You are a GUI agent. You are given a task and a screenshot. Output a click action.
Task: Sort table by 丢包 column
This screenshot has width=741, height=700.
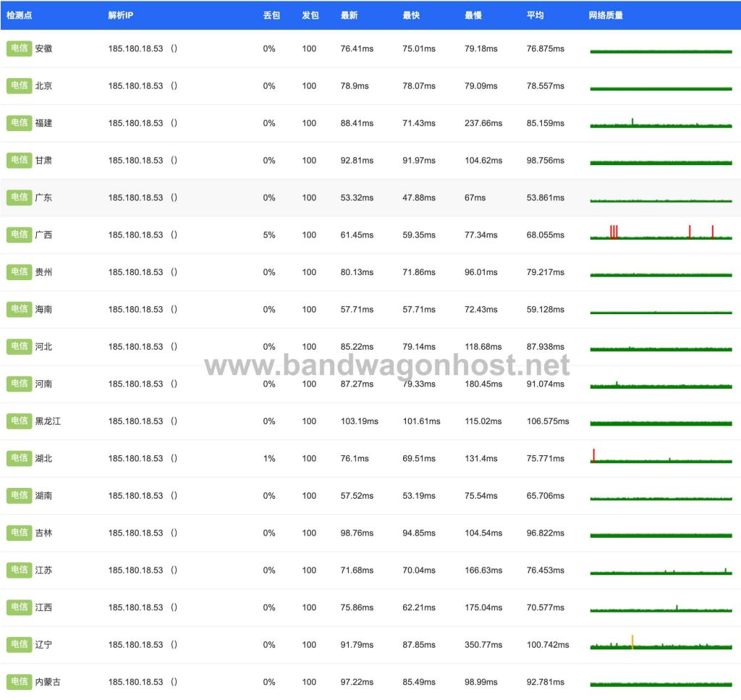(271, 15)
